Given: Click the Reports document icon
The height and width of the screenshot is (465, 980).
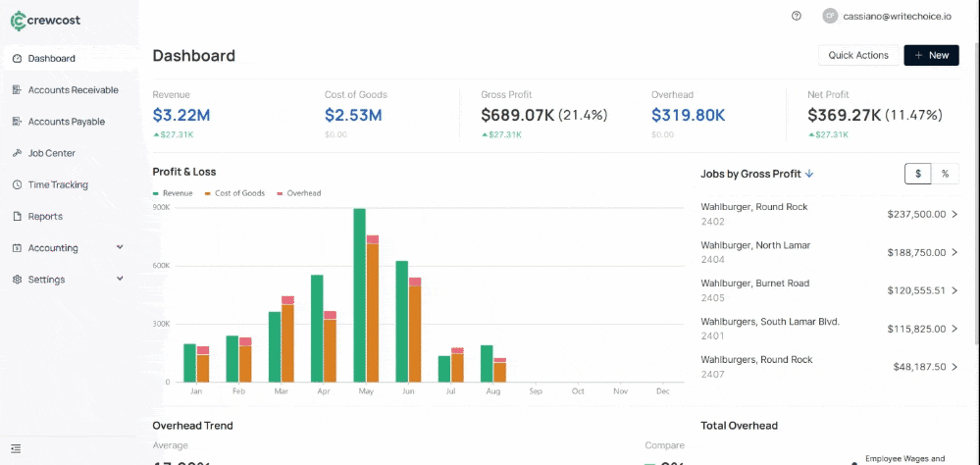Looking at the screenshot, I should (x=18, y=216).
